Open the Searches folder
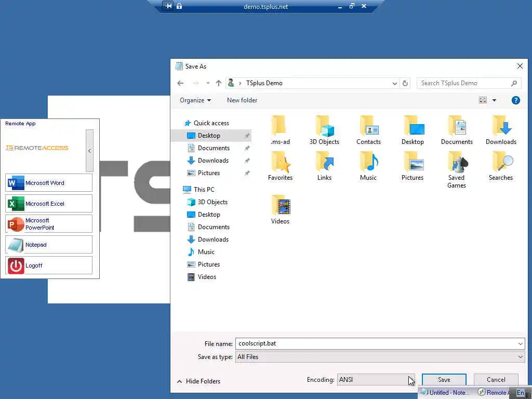 (x=501, y=166)
